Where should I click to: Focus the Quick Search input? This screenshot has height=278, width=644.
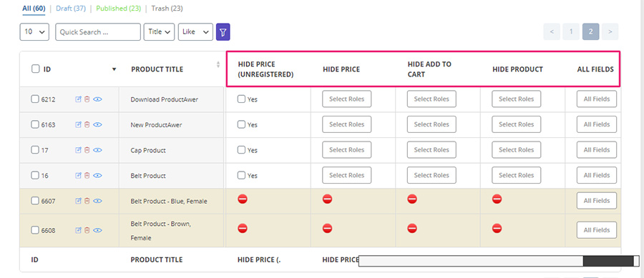coord(98,32)
